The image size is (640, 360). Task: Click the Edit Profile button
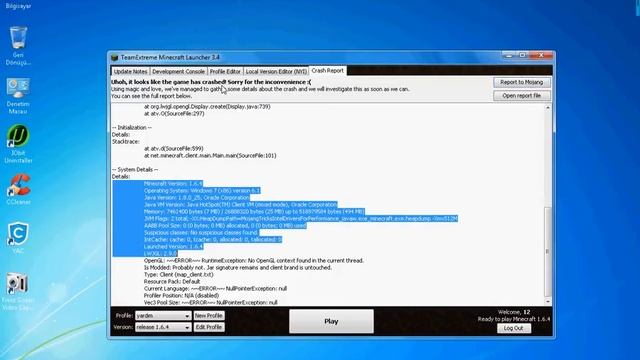[x=209, y=327]
